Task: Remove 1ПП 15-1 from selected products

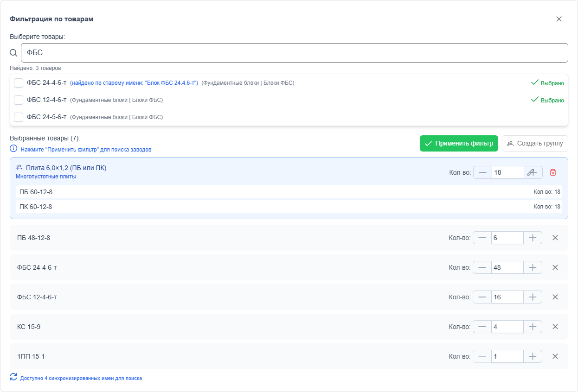Action: click(555, 356)
